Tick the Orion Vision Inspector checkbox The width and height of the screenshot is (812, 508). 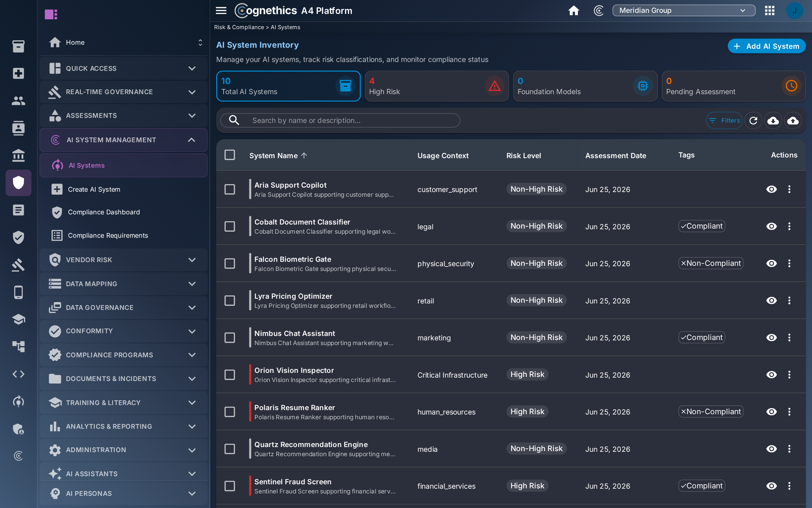(230, 375)
